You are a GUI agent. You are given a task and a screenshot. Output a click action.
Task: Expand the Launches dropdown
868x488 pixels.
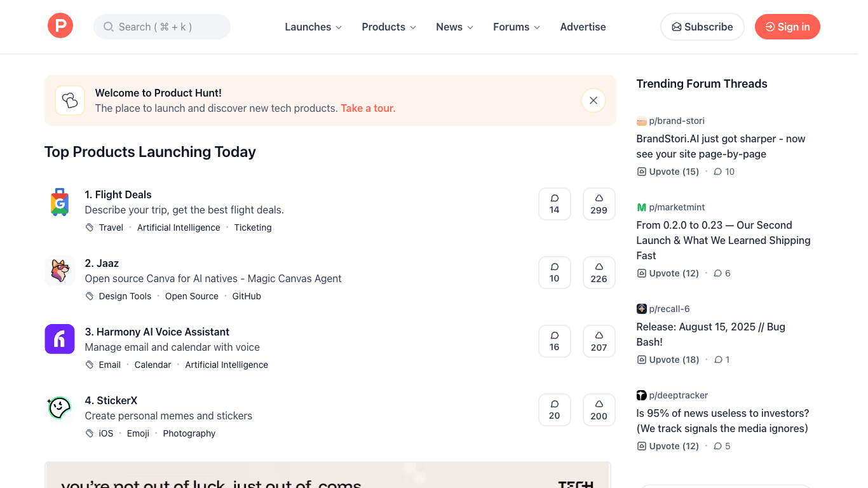click(x=313, y=27)
